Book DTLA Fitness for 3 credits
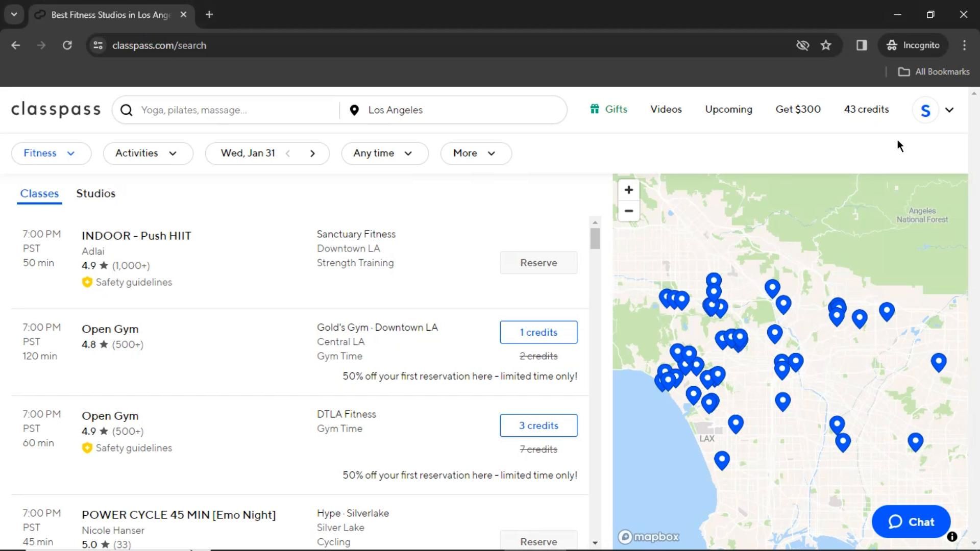The width and height of the screenshot is (980, 551). [538, 425]
